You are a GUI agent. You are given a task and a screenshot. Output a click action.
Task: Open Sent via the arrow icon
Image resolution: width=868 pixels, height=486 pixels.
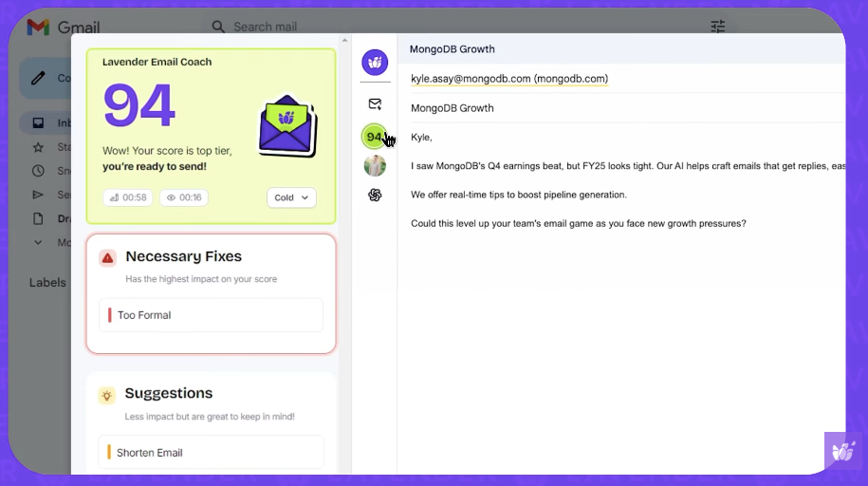pyautogui.click(x=38, y=195)
